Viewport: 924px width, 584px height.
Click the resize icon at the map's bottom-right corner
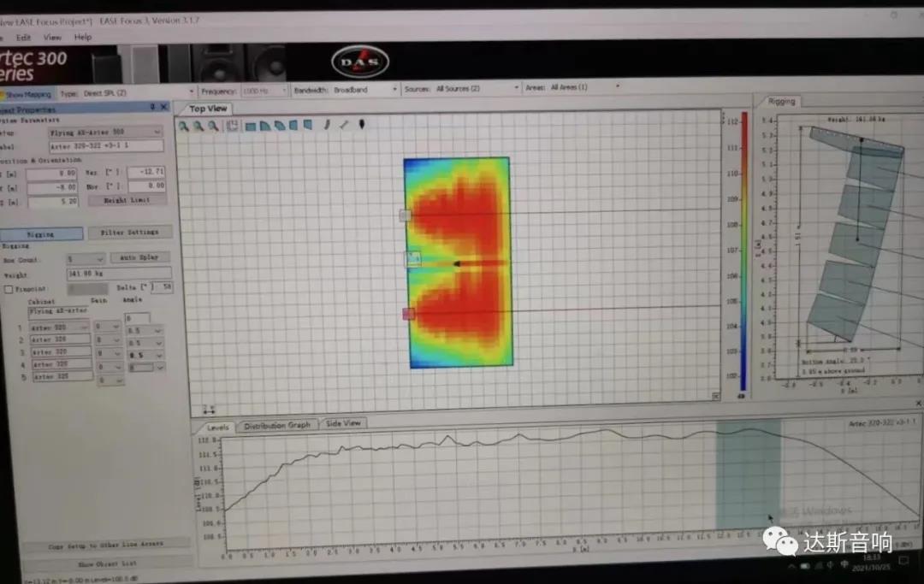[x=715, y=397]
